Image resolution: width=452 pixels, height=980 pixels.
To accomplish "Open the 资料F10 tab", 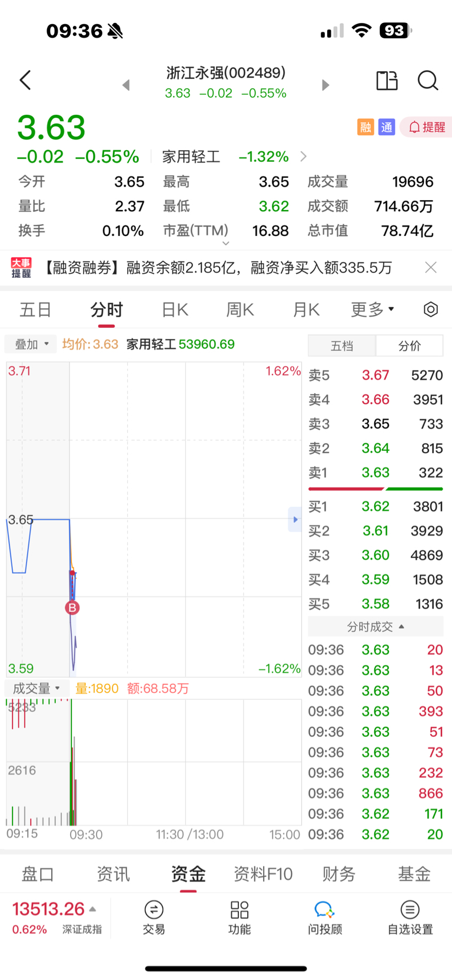I will coord(263,874).
